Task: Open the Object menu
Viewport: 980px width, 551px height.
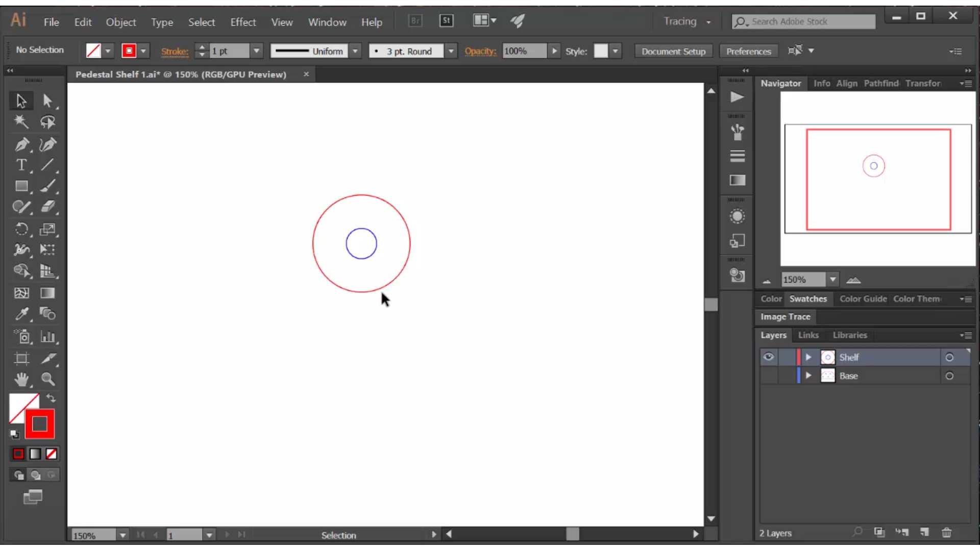Action: pyautogui.click(x=120, y=22)
